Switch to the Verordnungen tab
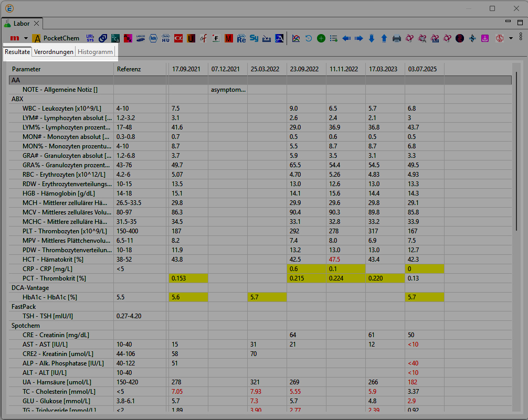This screenshot has height=420, width=528. pos(54,52)
